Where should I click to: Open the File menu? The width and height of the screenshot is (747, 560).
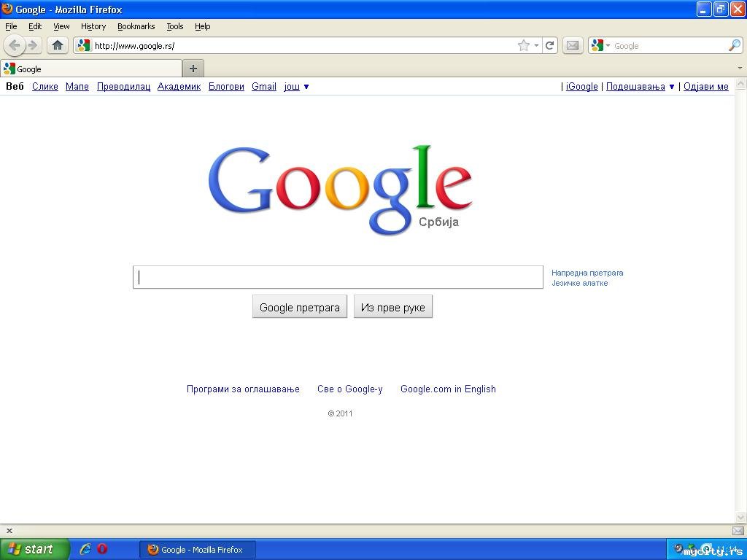11,26
